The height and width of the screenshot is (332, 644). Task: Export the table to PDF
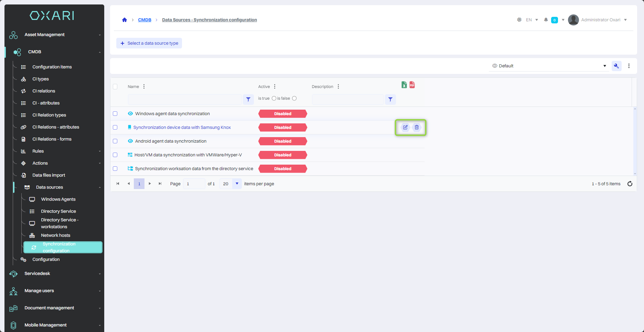pos(412,85)
